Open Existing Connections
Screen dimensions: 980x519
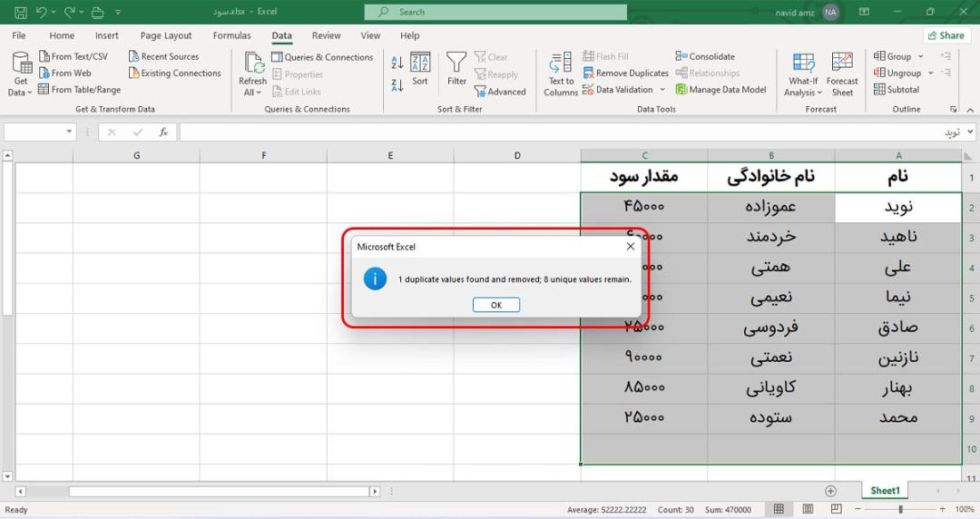coord(175,73)
